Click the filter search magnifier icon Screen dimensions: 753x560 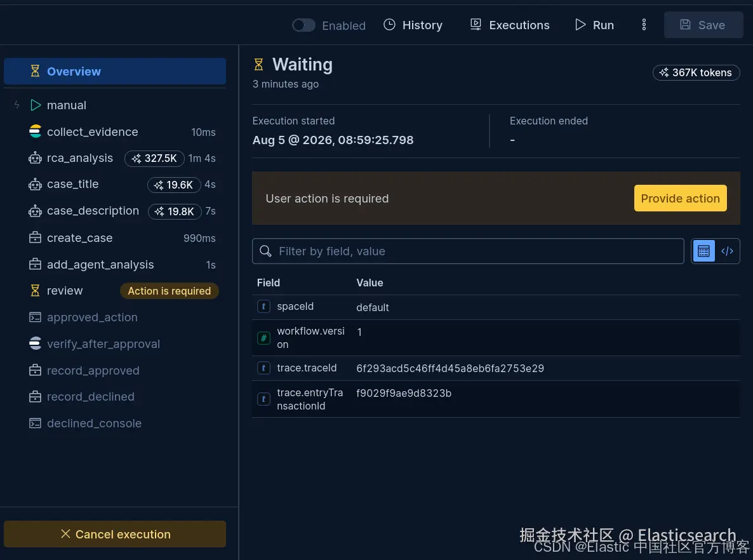click(x=265, y=251)
